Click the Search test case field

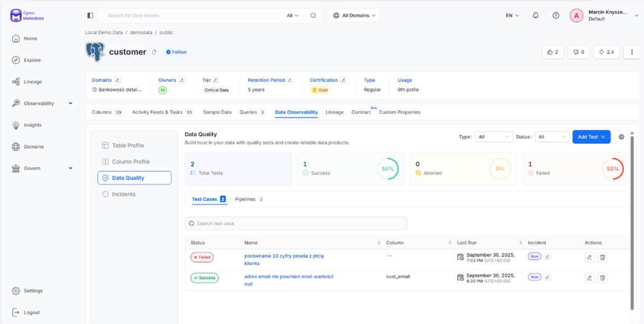click(296, 223)
